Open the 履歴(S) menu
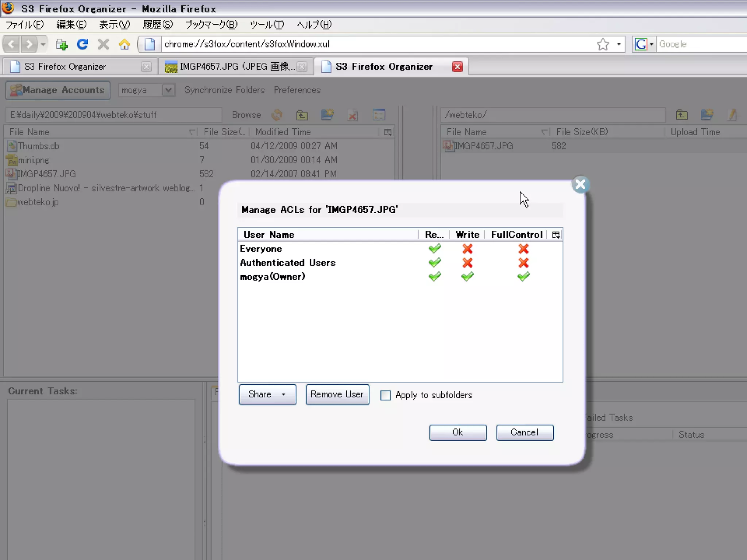 (158, 25)
